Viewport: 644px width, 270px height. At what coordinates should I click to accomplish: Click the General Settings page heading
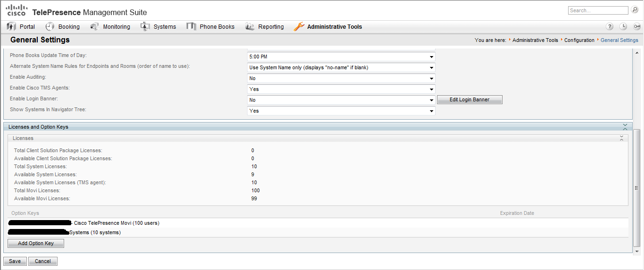(x=40, y=40)
